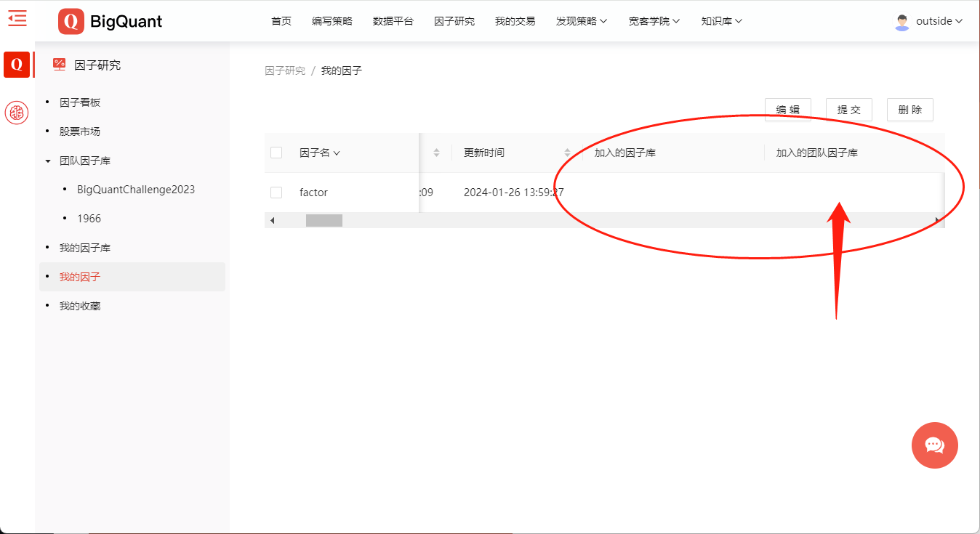
Task: Open 我的交易 in the top navigation
Action: (515, 21)
